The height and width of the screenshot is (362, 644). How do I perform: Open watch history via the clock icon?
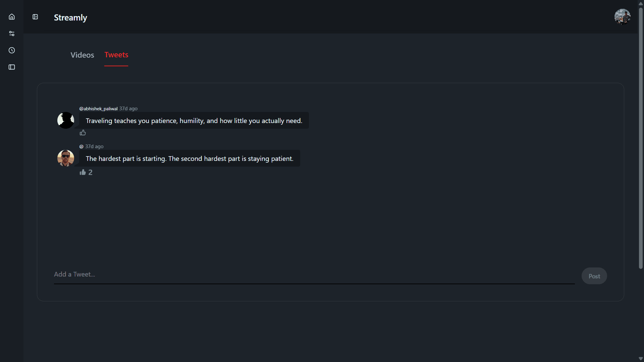pos(12,50)
